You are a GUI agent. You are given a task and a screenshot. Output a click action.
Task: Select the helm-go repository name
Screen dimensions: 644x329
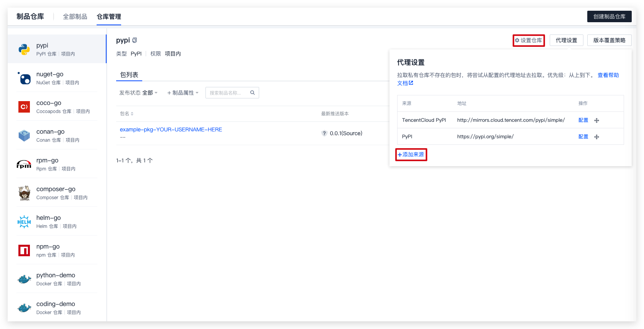pyautogui.click(x=48, y=218)
